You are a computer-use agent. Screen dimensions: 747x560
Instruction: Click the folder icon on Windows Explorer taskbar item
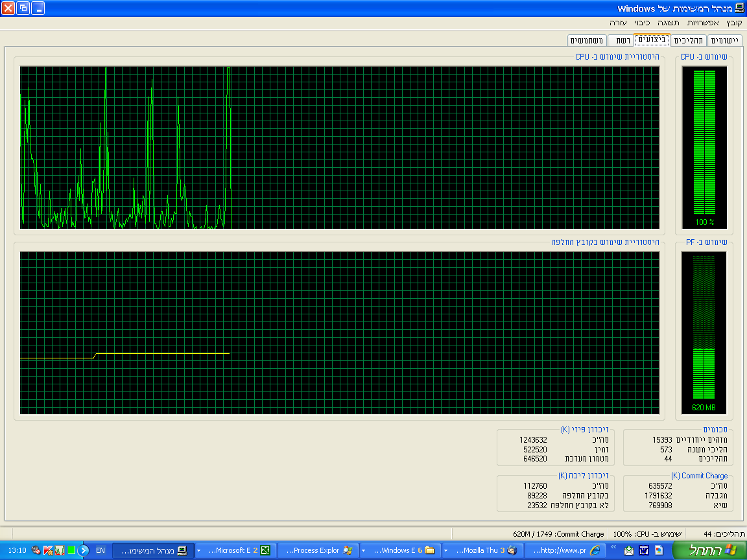430,550
